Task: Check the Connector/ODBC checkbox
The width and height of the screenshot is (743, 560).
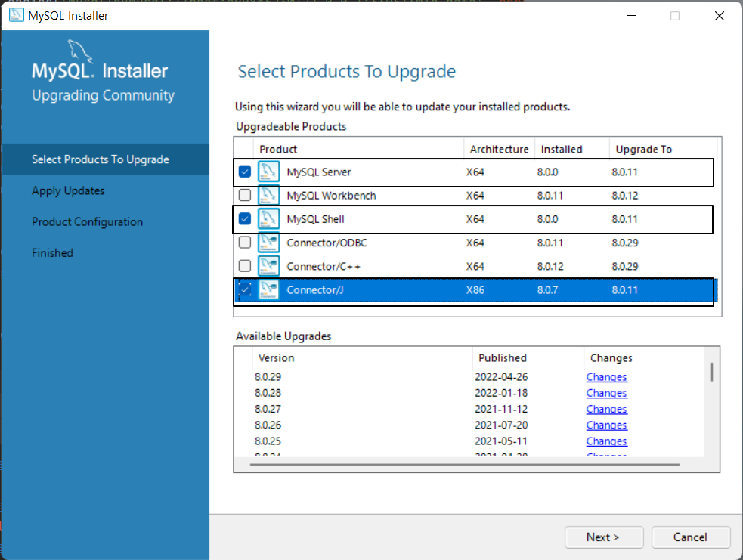Action: click(244, 243)
